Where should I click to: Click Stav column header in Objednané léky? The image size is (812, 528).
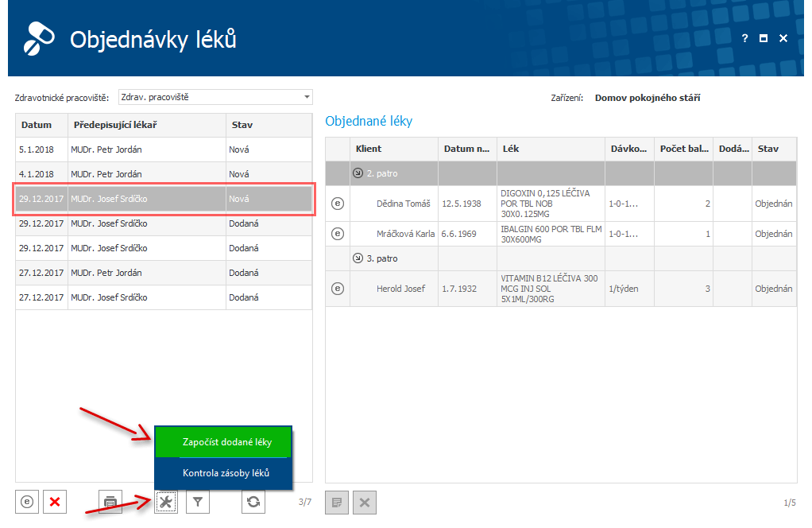point(774,149)
